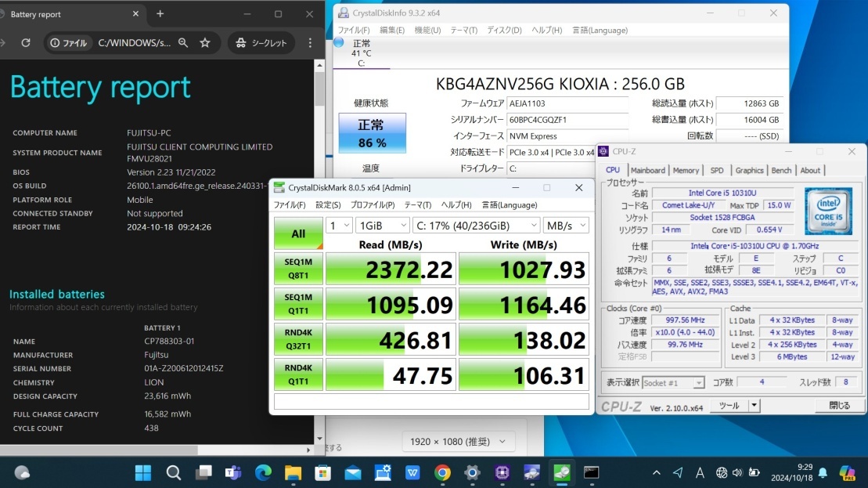
Task: Switch to Mainboard tab in CPU-Z
Action: click(x=648, y=170)
